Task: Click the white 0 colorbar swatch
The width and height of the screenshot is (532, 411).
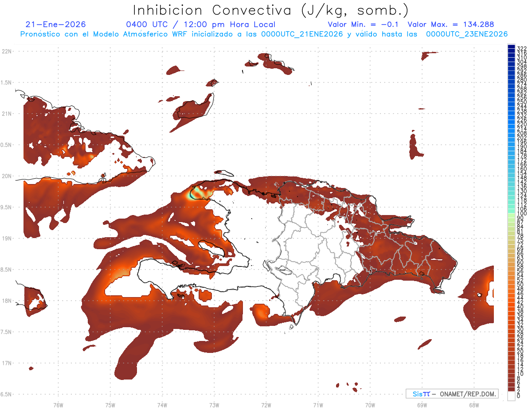Action: point(511,396)
